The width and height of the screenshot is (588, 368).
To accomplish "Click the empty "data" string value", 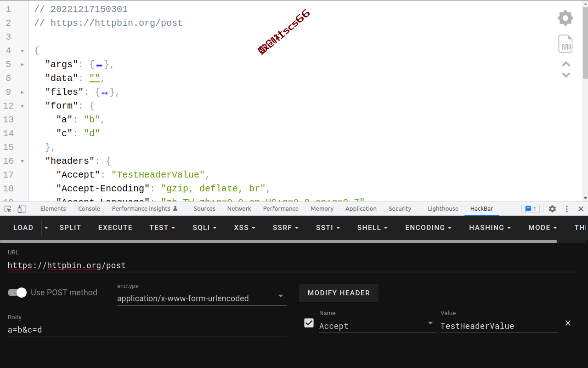I will (95, 78).
